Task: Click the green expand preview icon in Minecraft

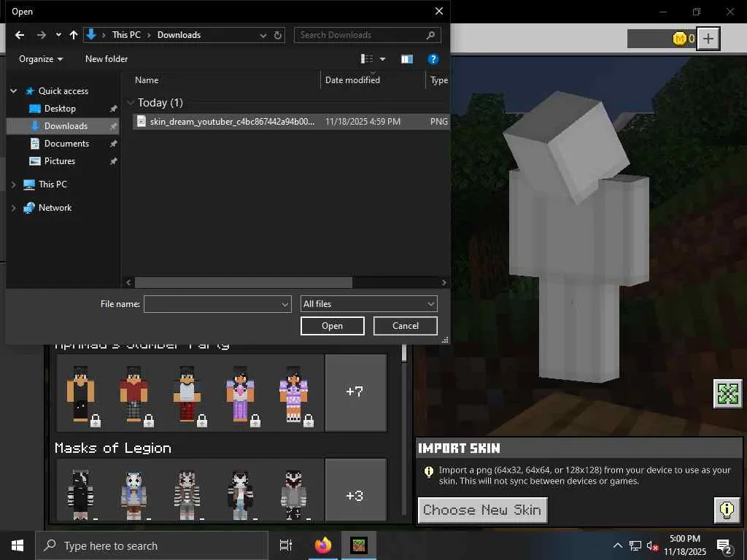Action: (x=727, y=394)
